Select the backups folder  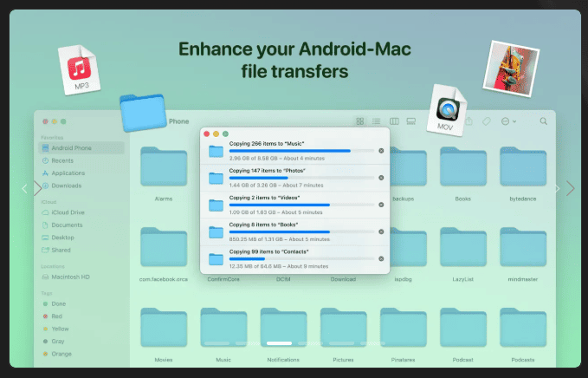pos(408,166)
